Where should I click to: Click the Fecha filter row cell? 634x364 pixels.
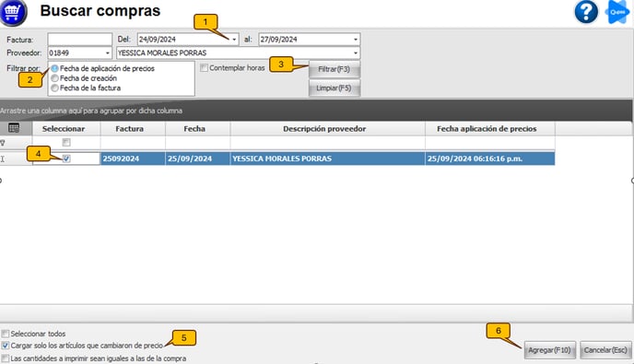point(198,143)
